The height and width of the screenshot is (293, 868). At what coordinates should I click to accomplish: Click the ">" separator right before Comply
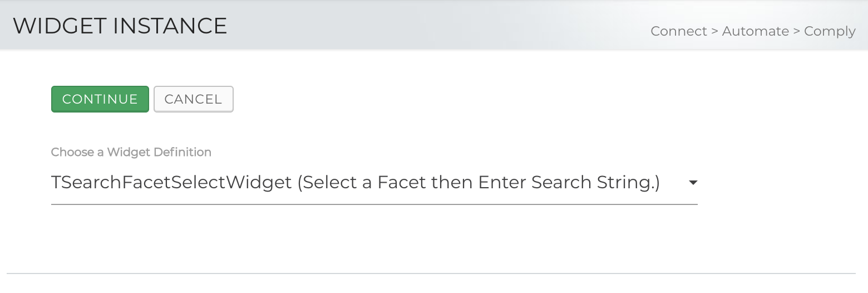click(x=797, y=31)
